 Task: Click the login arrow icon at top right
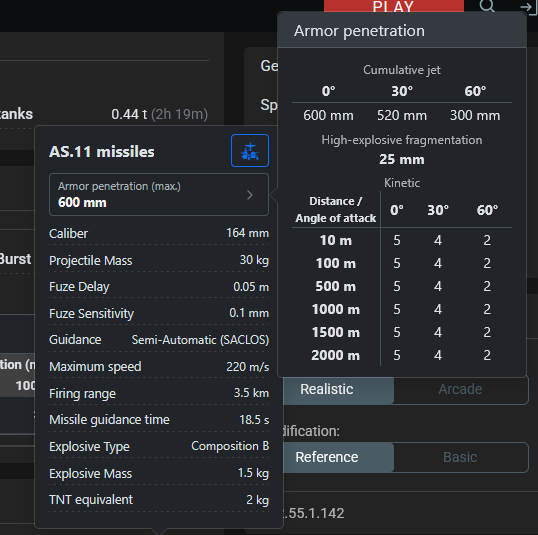(x=528, y=7)
